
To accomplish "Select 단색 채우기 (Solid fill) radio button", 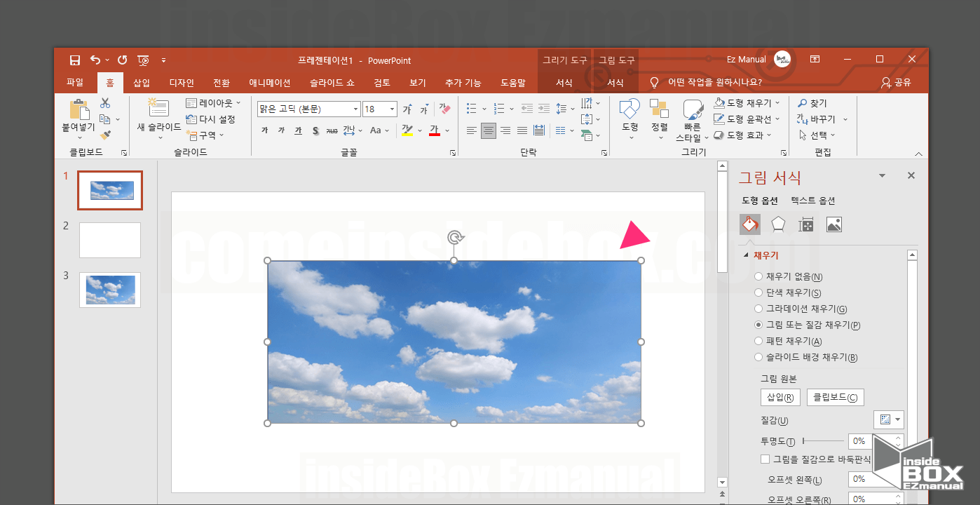I will point(758,293).
